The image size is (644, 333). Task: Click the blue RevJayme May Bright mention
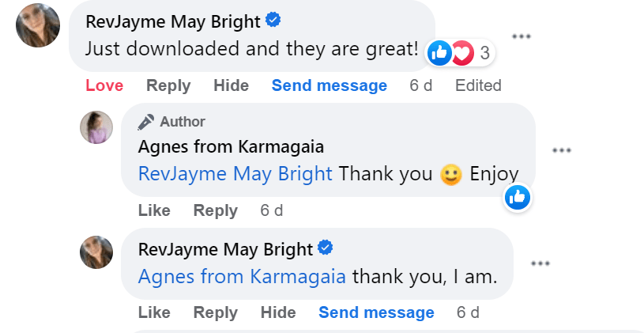pos(235,174)
